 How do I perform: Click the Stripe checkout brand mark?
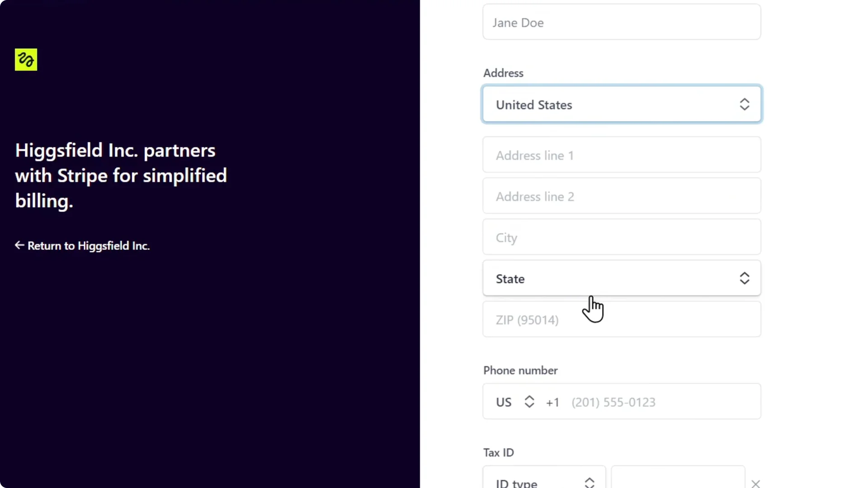(25, 59)
